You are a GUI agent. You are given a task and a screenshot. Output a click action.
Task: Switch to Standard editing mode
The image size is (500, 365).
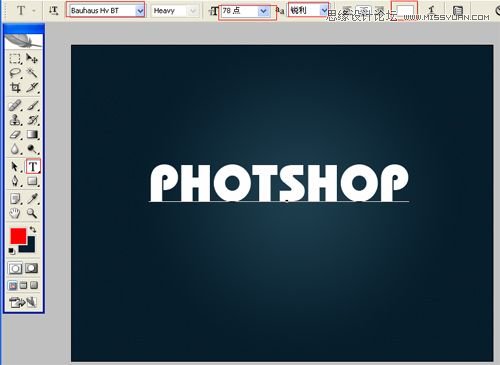coord(15,268)
